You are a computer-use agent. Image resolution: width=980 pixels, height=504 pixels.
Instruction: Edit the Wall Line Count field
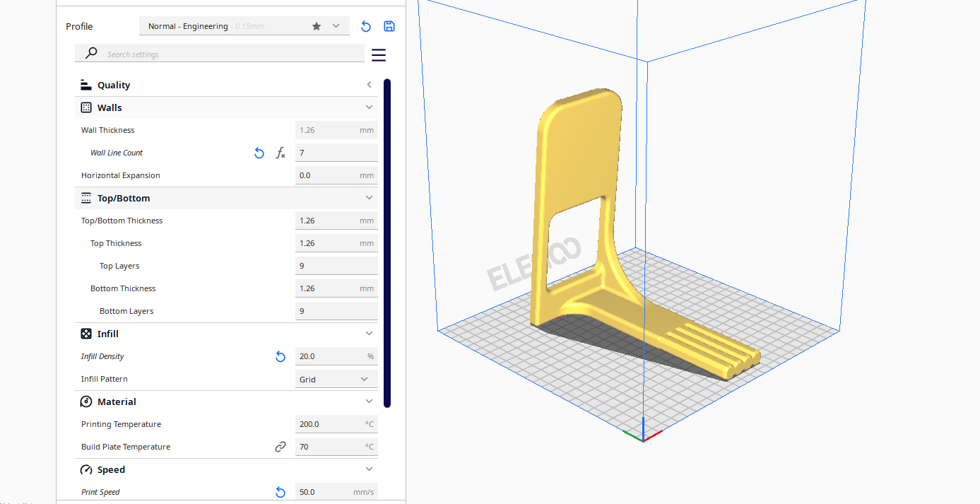[x=336, y=153]
